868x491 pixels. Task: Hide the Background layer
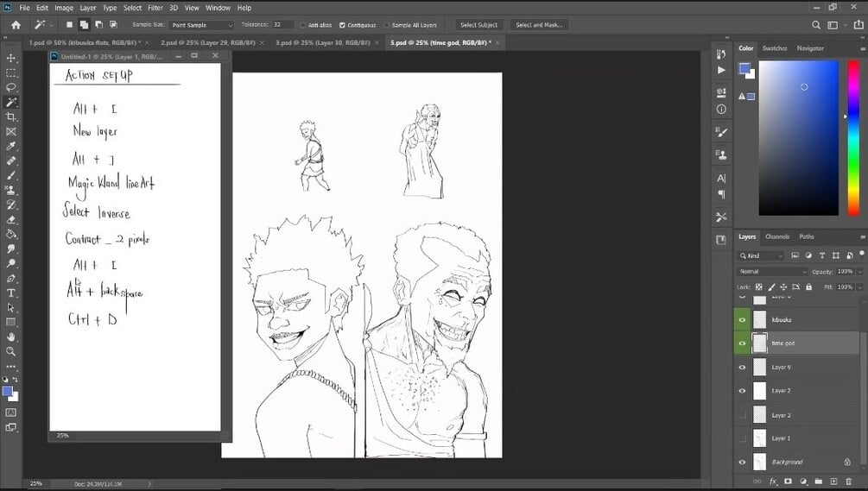coord(743,463)
